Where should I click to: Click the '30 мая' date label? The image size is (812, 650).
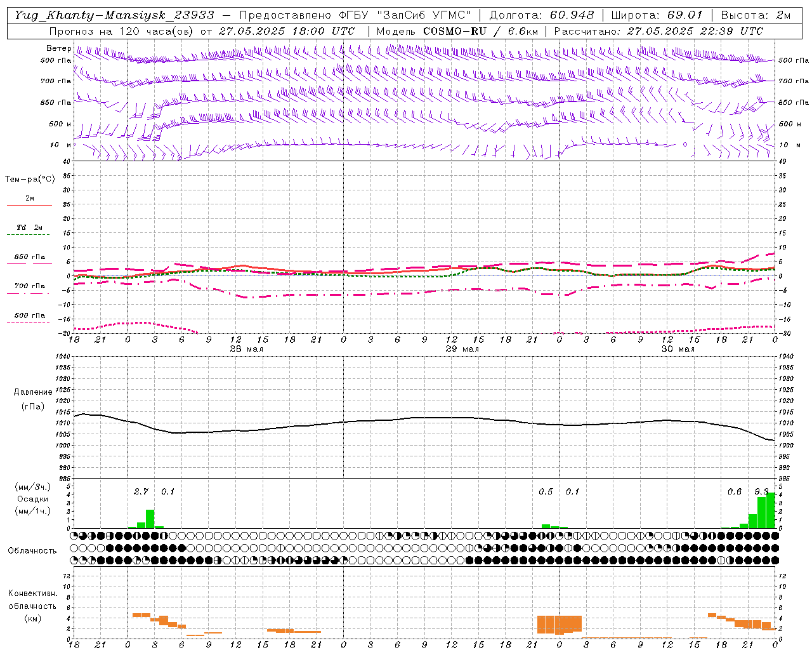(678, 349)
